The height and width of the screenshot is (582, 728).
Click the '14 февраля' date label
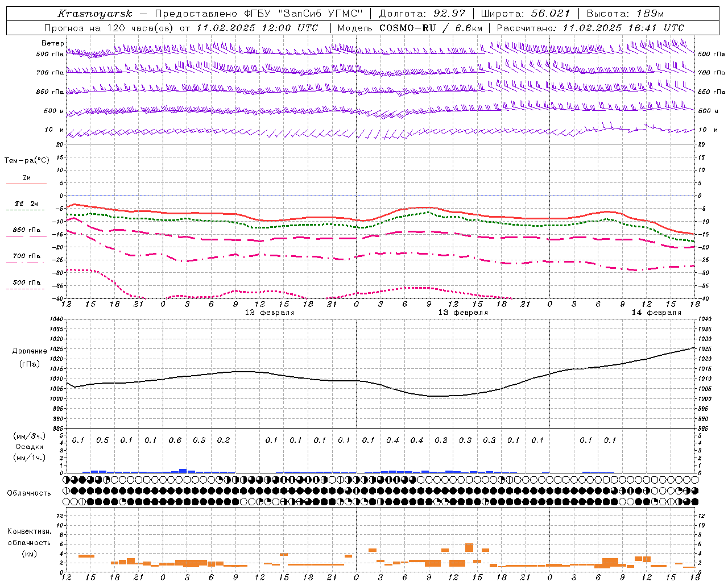[x=656, y=313]
